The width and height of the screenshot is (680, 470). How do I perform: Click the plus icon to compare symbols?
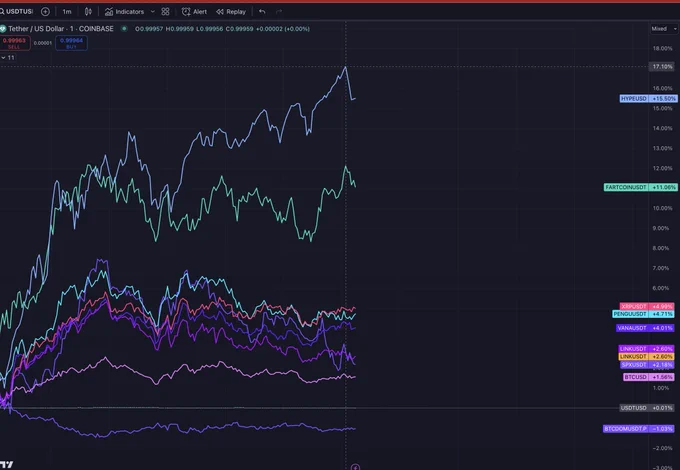[45, 12]
